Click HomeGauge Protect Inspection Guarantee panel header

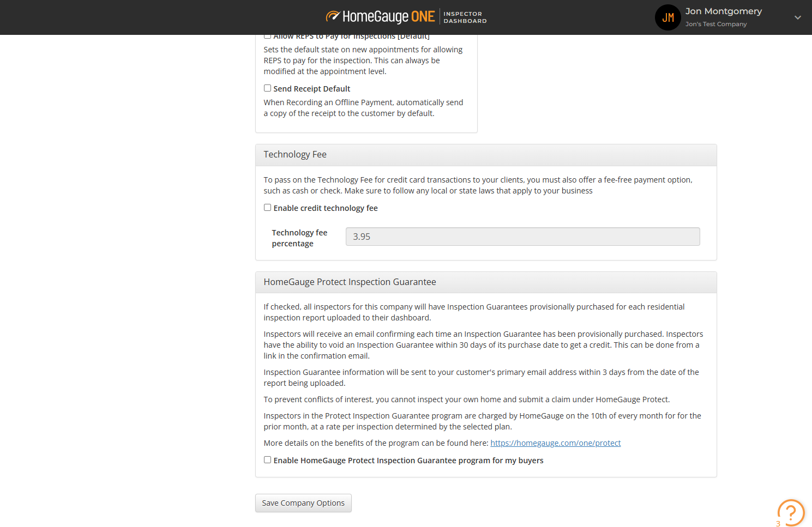point(485,282)
